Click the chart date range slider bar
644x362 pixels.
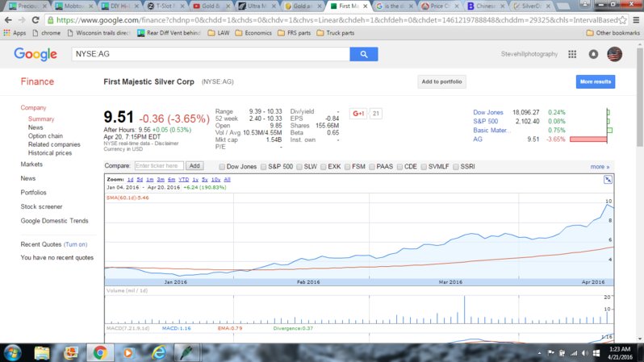tap(359, 282)
